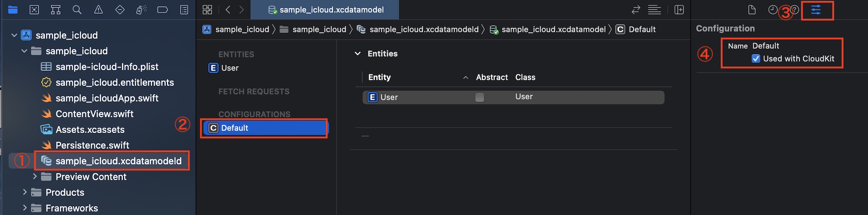Expand the Preview Content folder
The width and height of the screenshot is (868, 215).
pyautogui.click(x=35, y=177)
